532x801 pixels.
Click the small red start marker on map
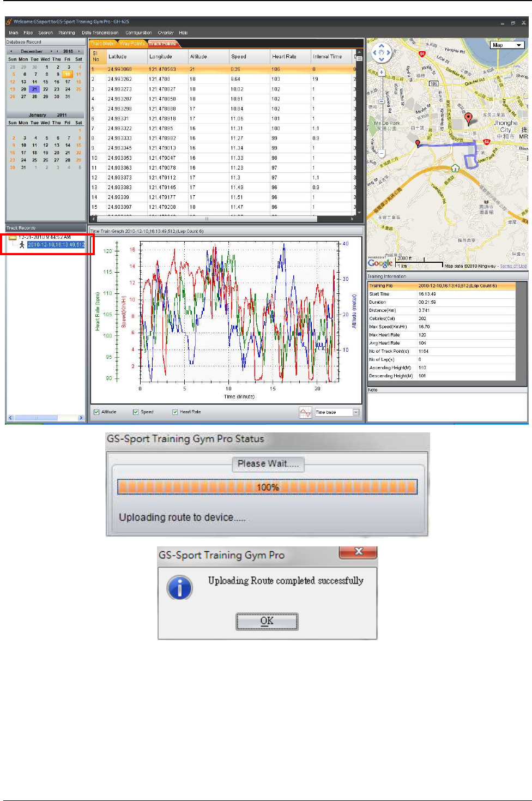418,143
